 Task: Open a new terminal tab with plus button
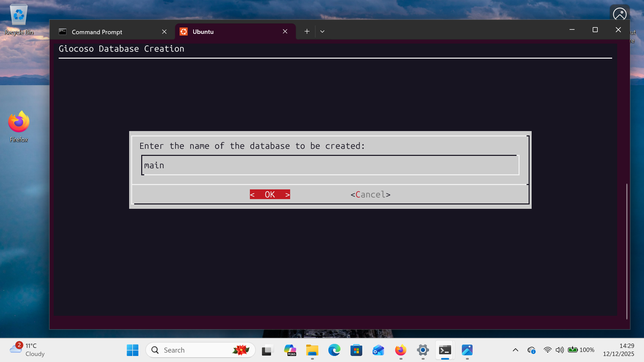pos(307,31)
